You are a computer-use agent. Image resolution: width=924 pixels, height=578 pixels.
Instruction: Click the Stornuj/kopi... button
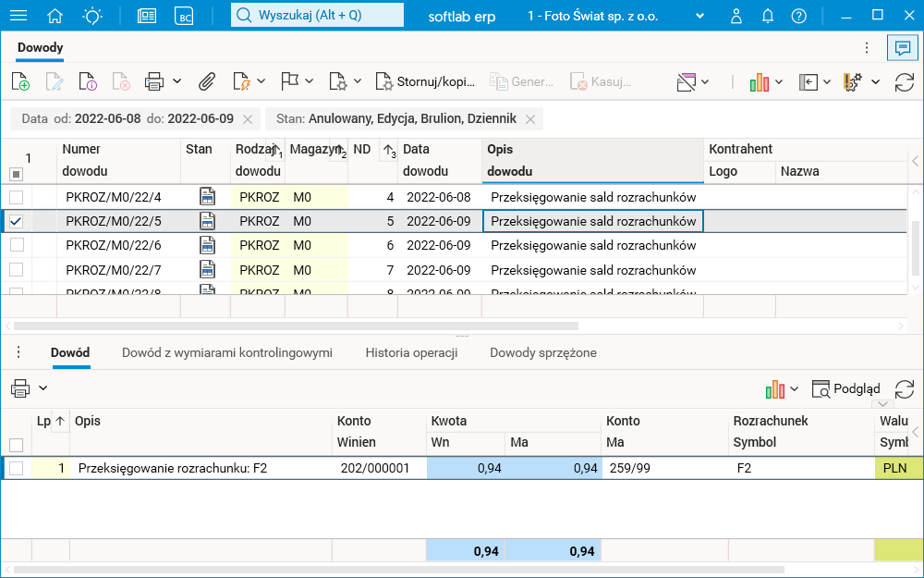425,81
